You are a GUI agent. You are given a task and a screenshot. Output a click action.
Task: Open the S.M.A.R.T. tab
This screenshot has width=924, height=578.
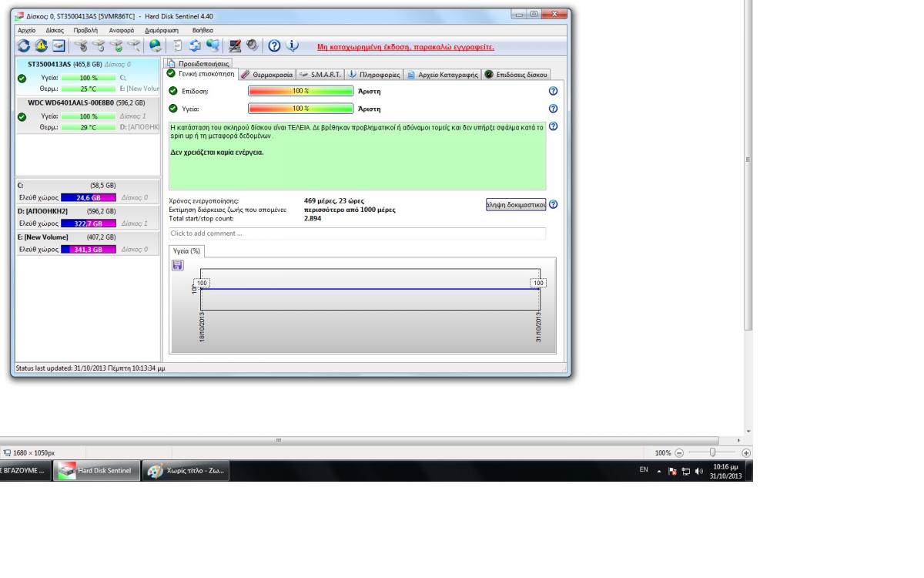tap(320, 75)
